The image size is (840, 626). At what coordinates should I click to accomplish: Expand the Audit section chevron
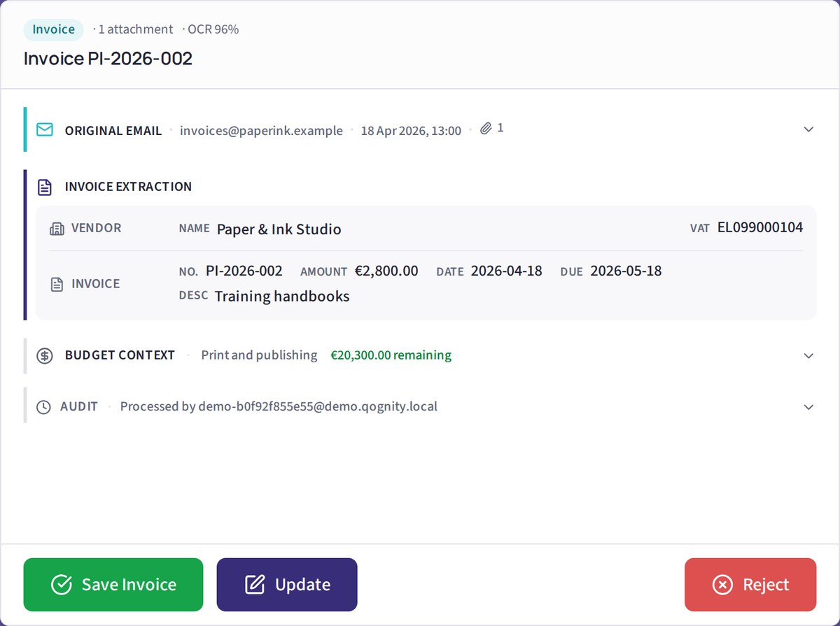point(808,407)
